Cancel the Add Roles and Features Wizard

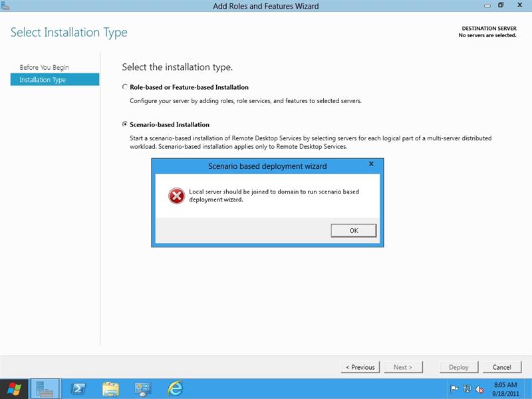coord(502,367)
